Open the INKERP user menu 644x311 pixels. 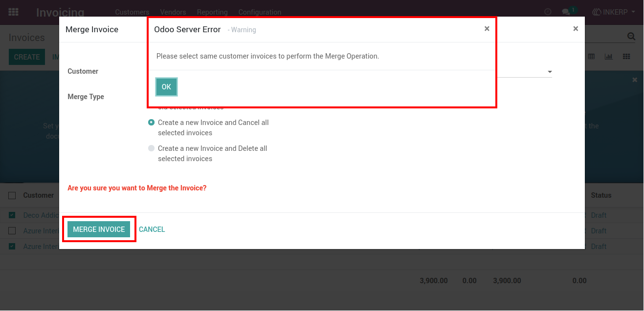point(614,12)
